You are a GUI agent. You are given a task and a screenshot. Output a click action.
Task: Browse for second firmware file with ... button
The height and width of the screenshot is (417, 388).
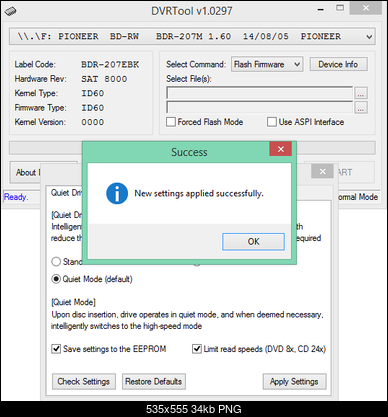(360, 107)
